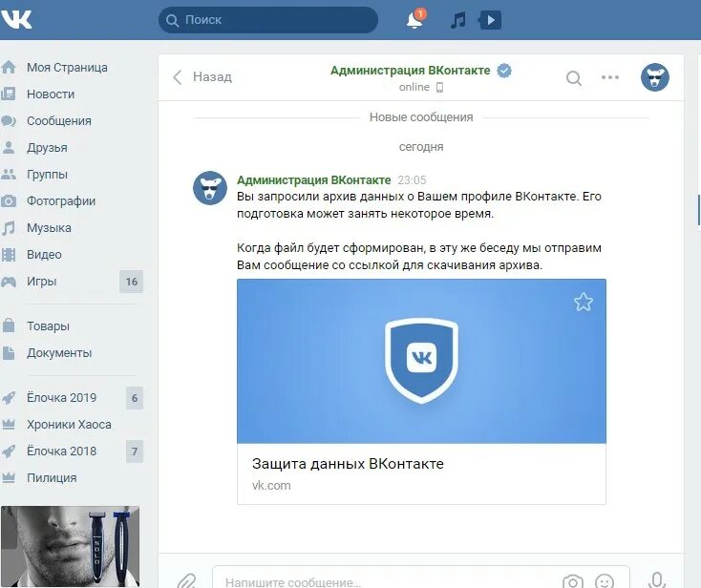
Task: Launch Хроники Хаоса game
Action: [69, 425]
